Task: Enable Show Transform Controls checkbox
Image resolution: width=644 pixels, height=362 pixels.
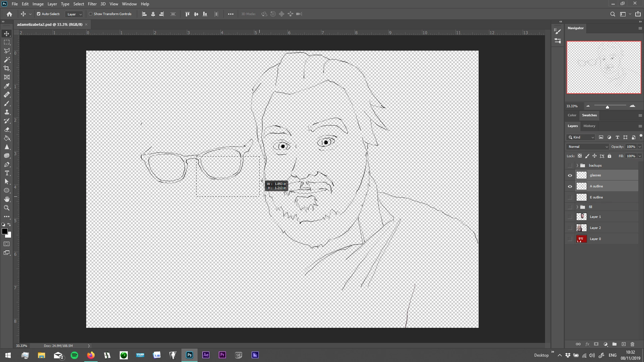Action: pos(91,14)
